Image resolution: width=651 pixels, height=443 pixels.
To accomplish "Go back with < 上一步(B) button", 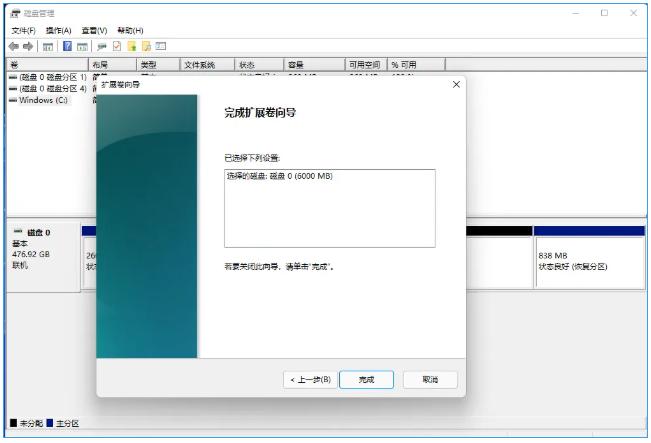I will (x=311, y=379).
